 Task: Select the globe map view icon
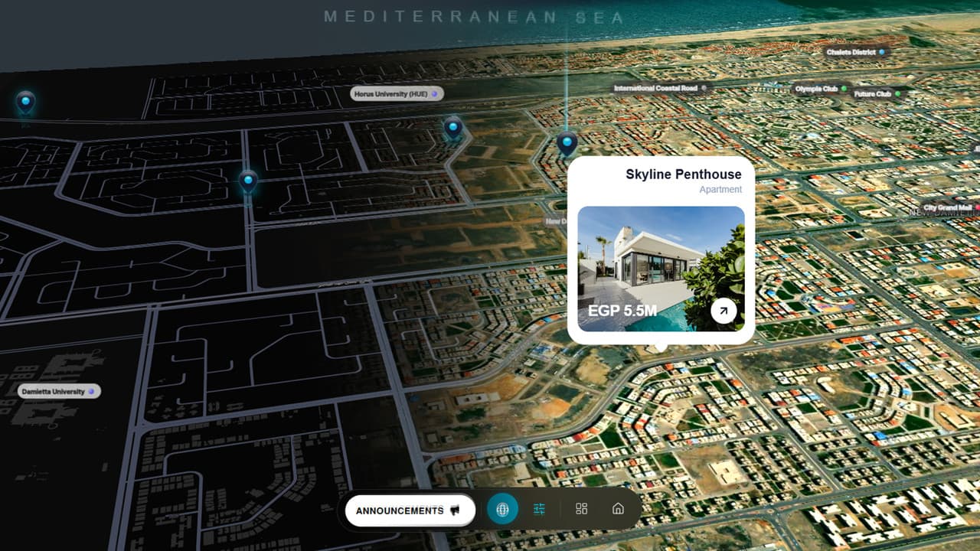(x=502, y=510)
